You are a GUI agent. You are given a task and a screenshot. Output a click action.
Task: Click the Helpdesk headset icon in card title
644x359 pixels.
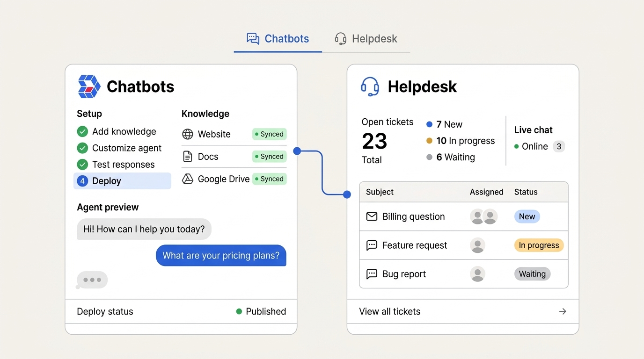pyautogui.click(x=370, y=87)
